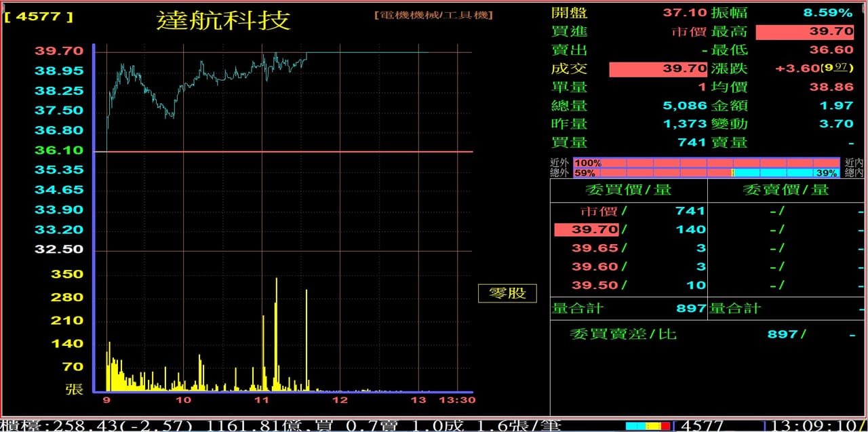Click the ask-side 量合計 label
This screenshot has height=432, width=868.
pos(735,309)
